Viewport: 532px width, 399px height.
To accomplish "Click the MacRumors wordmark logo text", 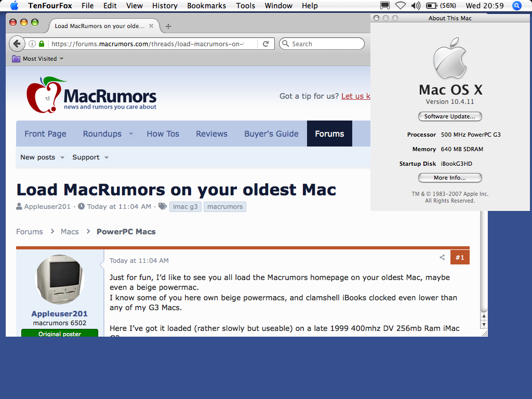I will point(110,96).
